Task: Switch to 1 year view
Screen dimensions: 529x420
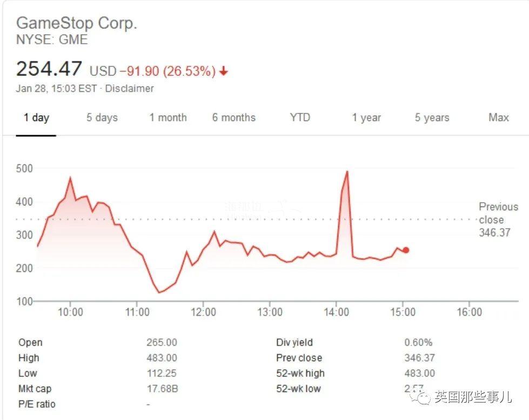Action: pyautogui.click(x=366, y=117)
